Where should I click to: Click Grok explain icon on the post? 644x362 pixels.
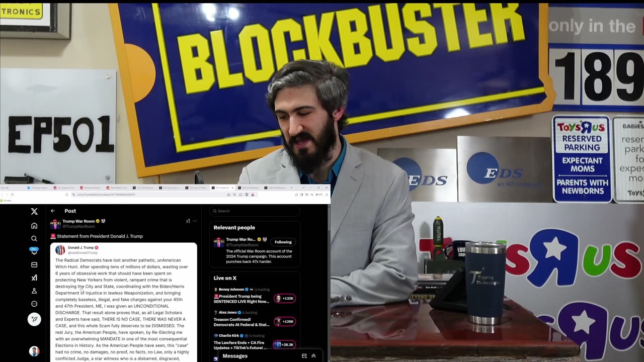(188, 221)
